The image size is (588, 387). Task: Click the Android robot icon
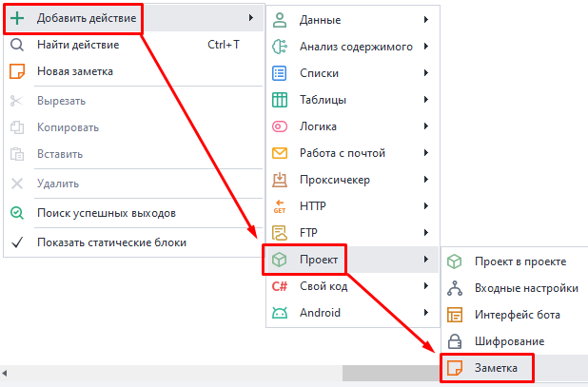pos(280,313)
